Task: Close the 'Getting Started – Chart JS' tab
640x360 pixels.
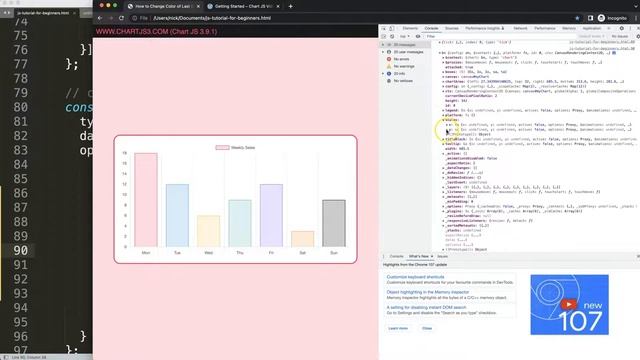Action: (x=278, y=6)
